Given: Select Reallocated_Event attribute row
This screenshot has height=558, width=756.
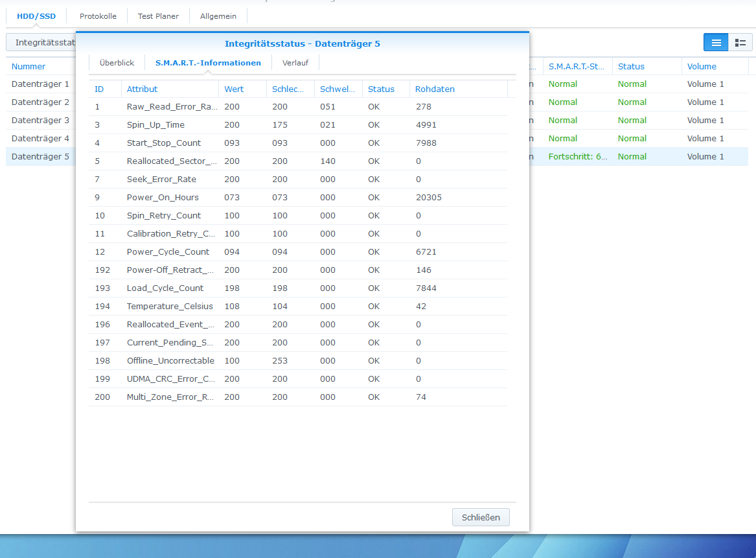Looking at the screenshot, I should point(298,325).
